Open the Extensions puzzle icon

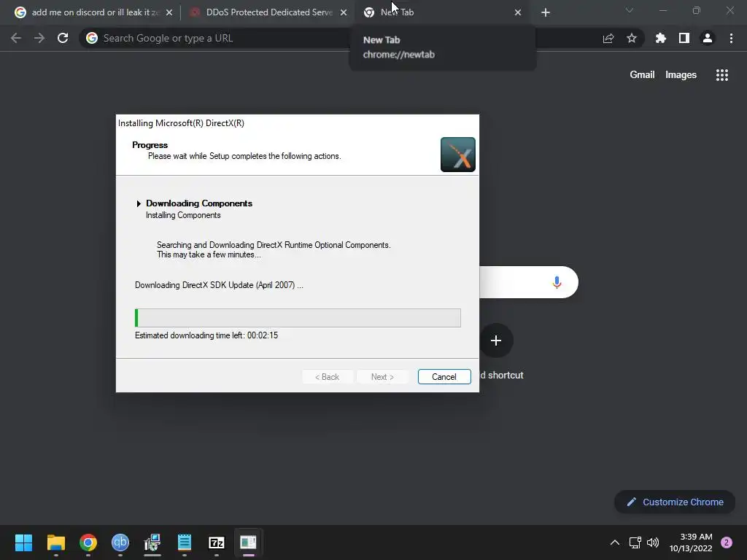click(x=661, y=38)
